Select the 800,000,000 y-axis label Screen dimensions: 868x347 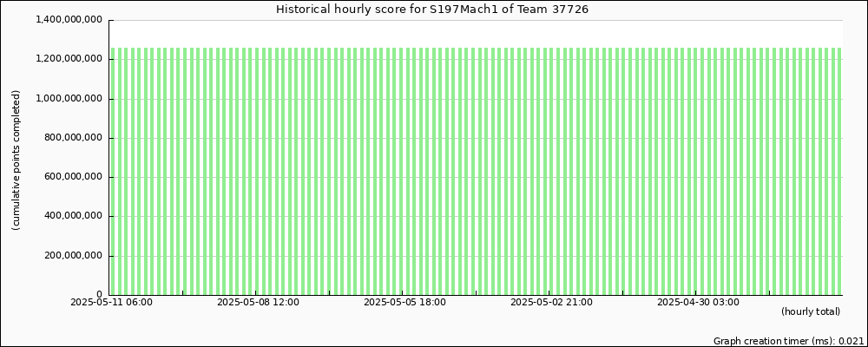74,138
